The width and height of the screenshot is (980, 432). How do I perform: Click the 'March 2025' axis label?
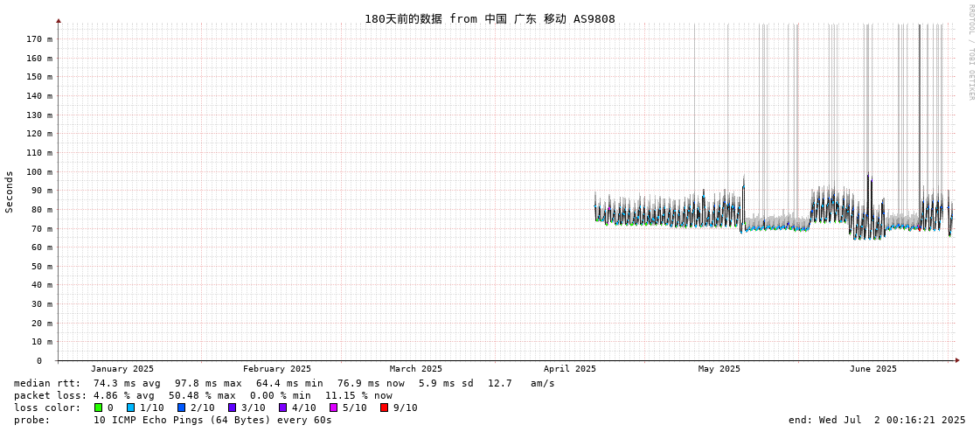click(x=415, y=369)
